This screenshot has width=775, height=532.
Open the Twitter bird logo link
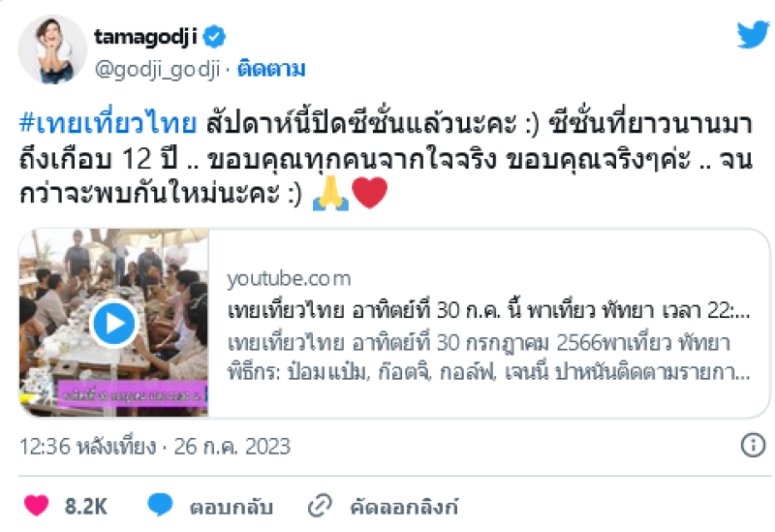click(753, 35)
